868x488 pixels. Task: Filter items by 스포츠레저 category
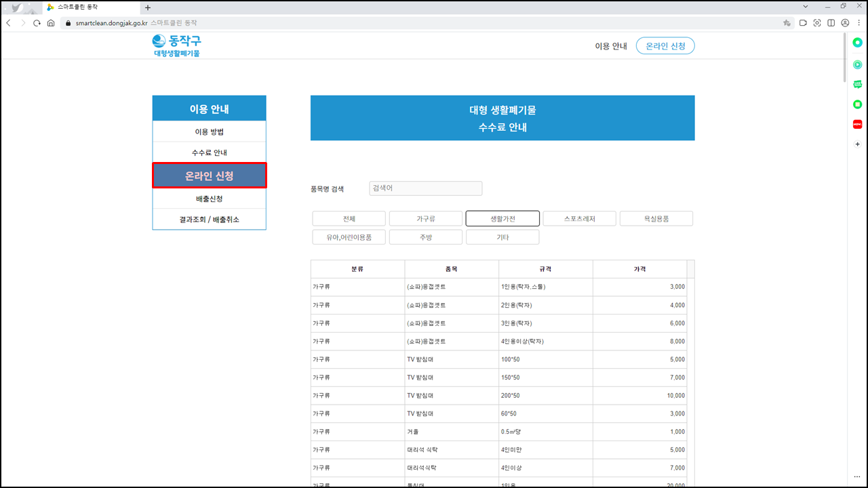point(580,219)
